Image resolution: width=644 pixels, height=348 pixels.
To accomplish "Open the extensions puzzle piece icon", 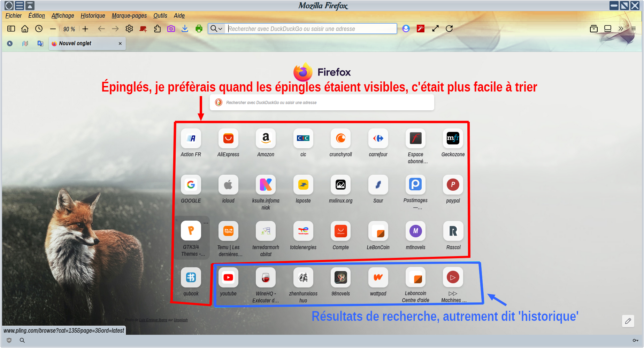I will [157, 29].
